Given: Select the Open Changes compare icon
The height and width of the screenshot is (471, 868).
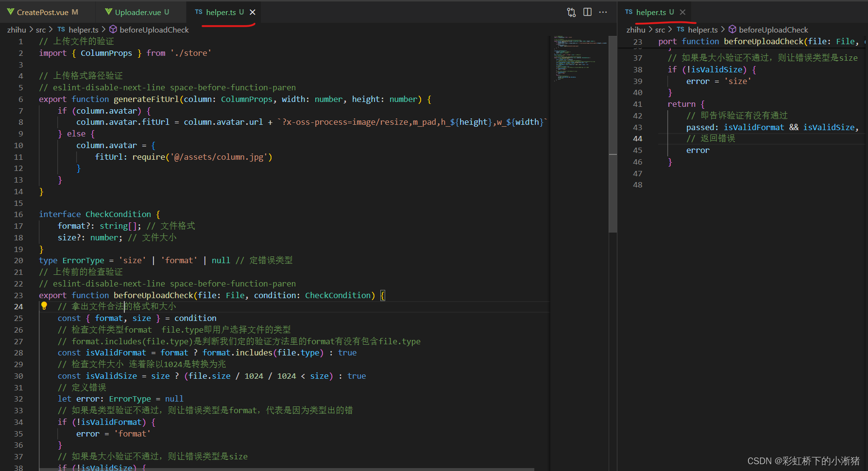Looking at the screenshot, I should tap(571, 12).
